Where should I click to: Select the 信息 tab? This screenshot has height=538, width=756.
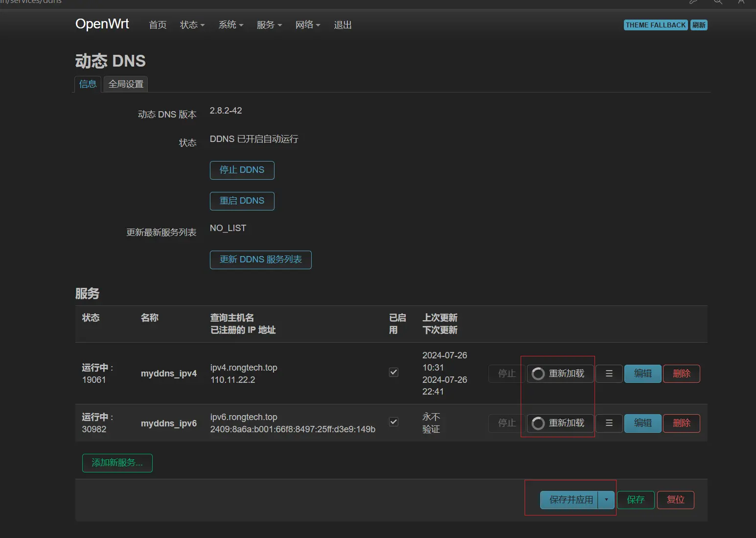click(x=88, y=84)
